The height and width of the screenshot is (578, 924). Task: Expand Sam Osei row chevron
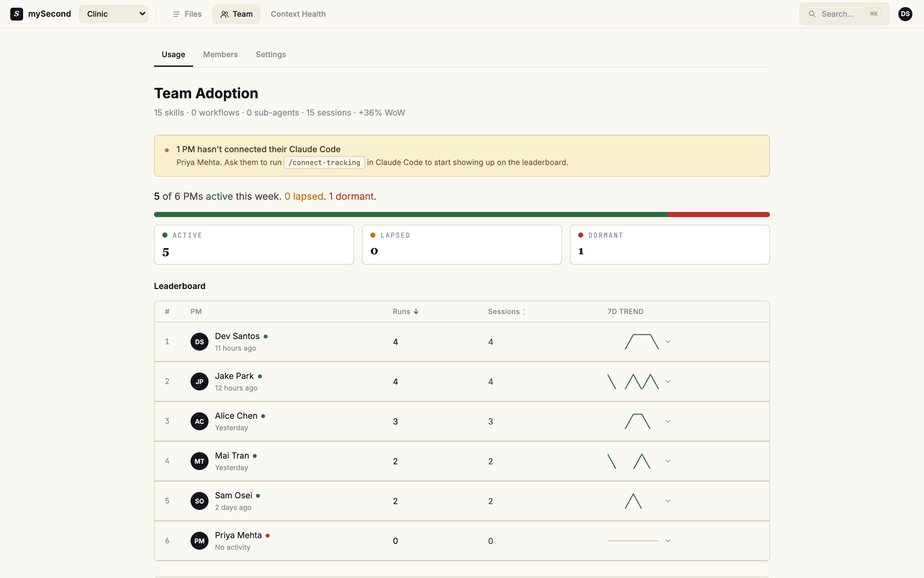[x=668, y=501]
